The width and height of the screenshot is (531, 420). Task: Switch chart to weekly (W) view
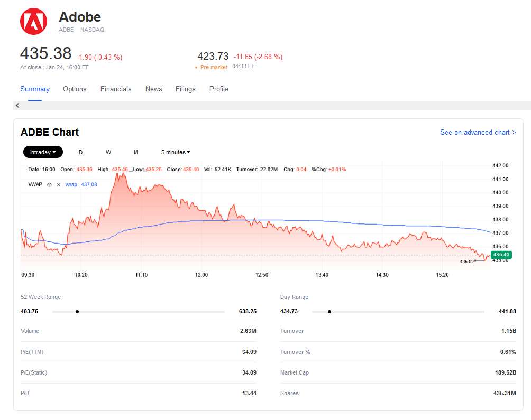click(x=108, y=152)
